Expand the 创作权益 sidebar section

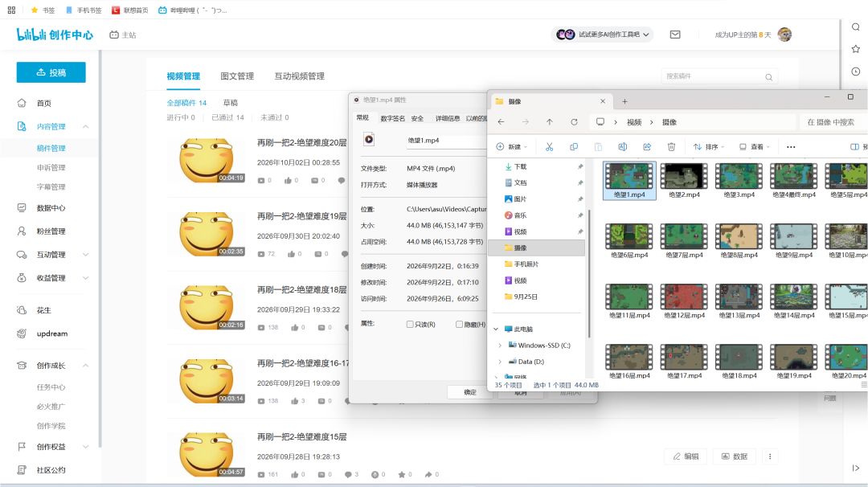86,447
